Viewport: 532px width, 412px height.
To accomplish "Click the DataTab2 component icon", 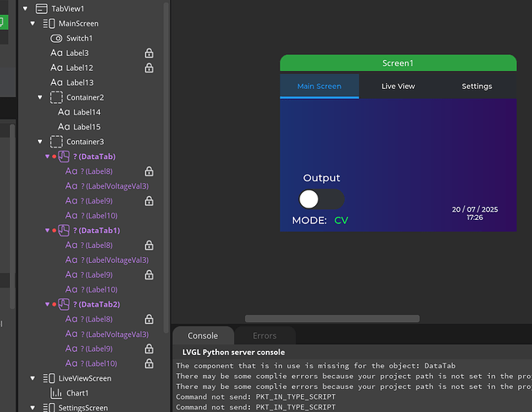I will 64,304.
